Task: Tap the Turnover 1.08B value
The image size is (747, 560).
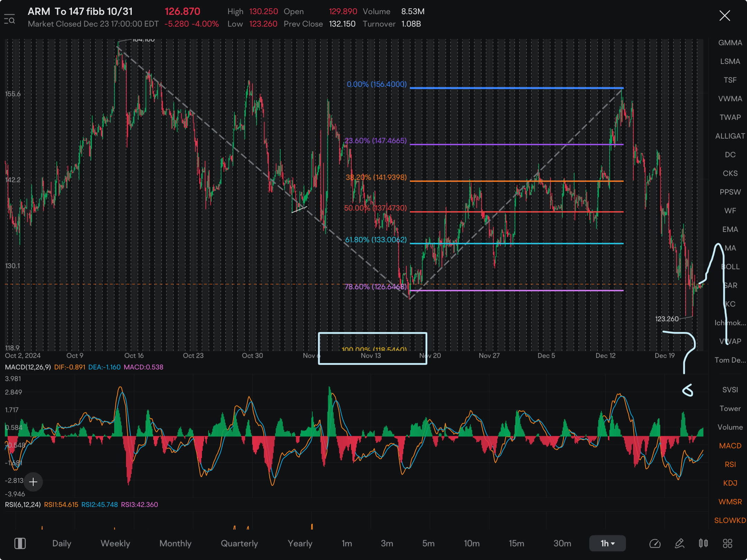Action: pos(411,24)
